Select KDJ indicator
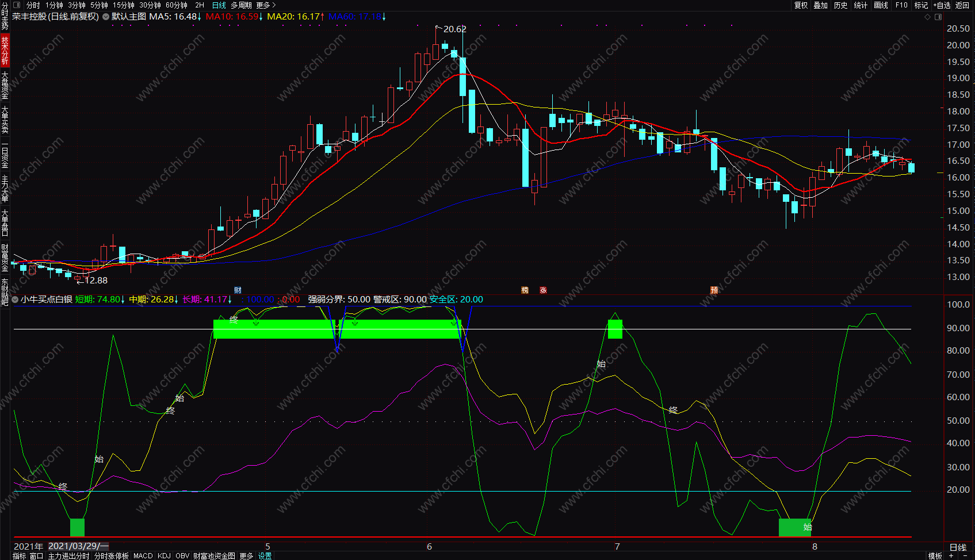 tap(164, 556)
